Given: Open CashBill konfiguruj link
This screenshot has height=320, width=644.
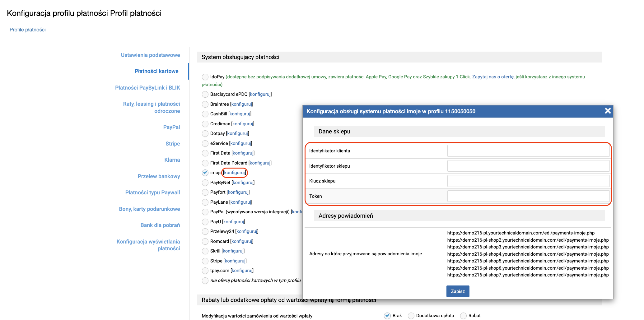Looking at the screenshot, I should point(240,114).
